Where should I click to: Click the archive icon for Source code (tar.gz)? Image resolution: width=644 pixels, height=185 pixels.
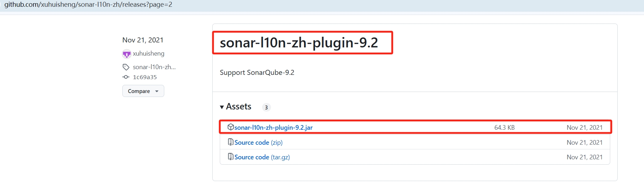pyautogui.click(x=231, y=156)
